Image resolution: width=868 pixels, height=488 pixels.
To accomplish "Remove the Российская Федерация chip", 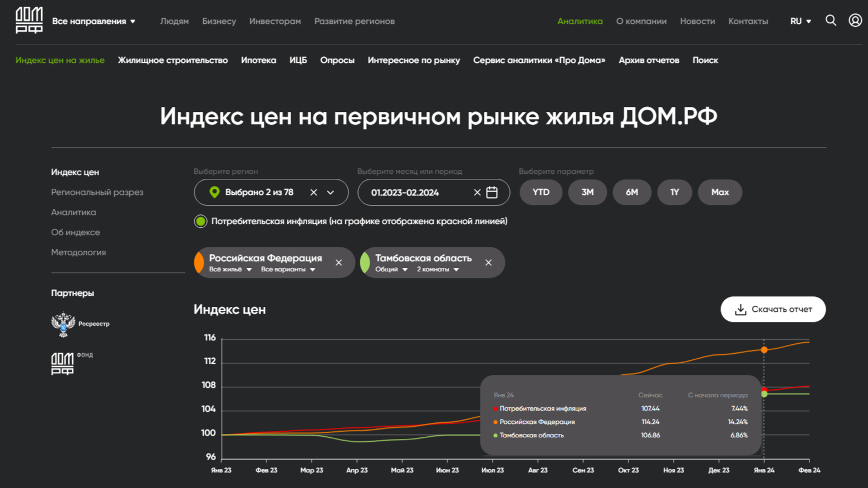I will click(x=339, y=262).
